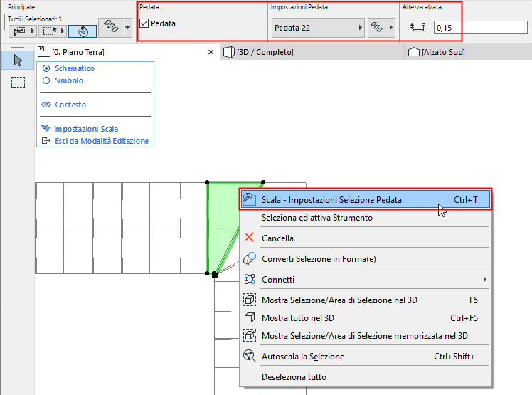Image resolution: width=532 pixels, height=395 pixels.
Task: Click the hammer settings icon in menu
Action: coord(250,199)
